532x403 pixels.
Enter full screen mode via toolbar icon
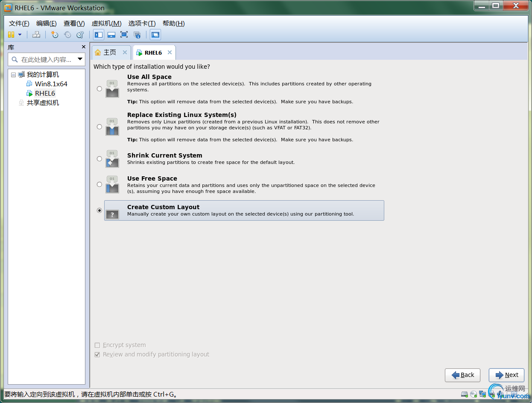pos(124,35)
